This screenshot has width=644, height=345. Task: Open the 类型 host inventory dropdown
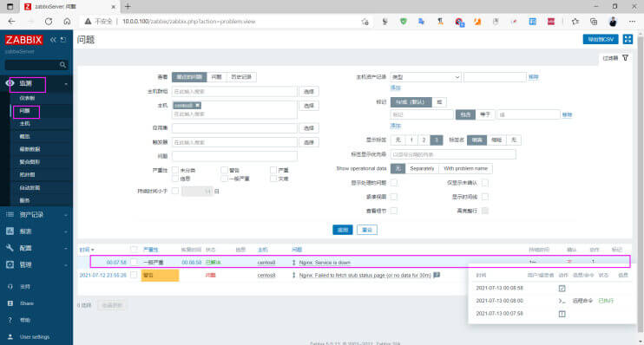(425, 77)
